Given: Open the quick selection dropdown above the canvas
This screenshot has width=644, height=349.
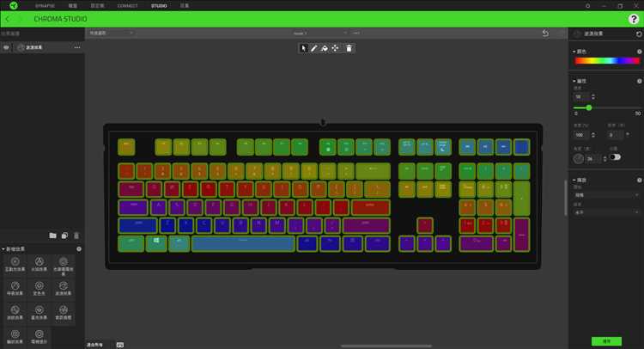Looking at the screenshot, I should [111, 33].
